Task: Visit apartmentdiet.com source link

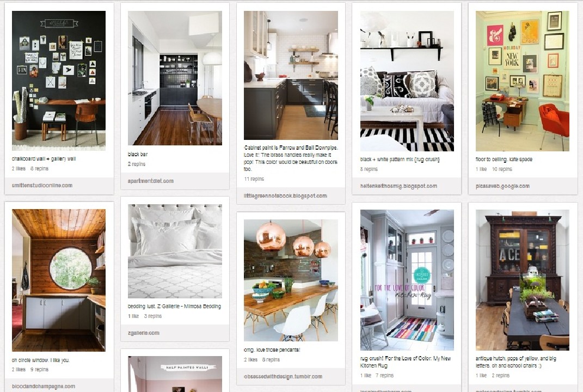Action: pyautogui.click(x=151, y=181)
